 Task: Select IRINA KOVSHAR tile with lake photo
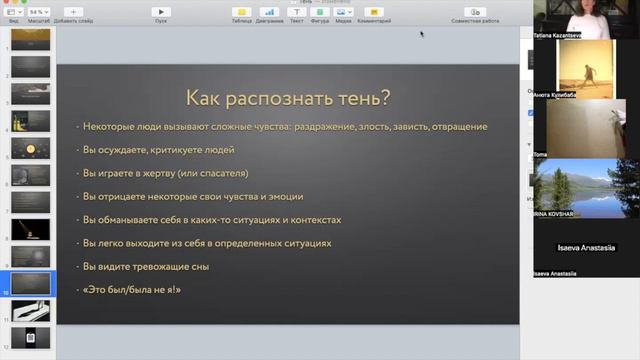587,188
